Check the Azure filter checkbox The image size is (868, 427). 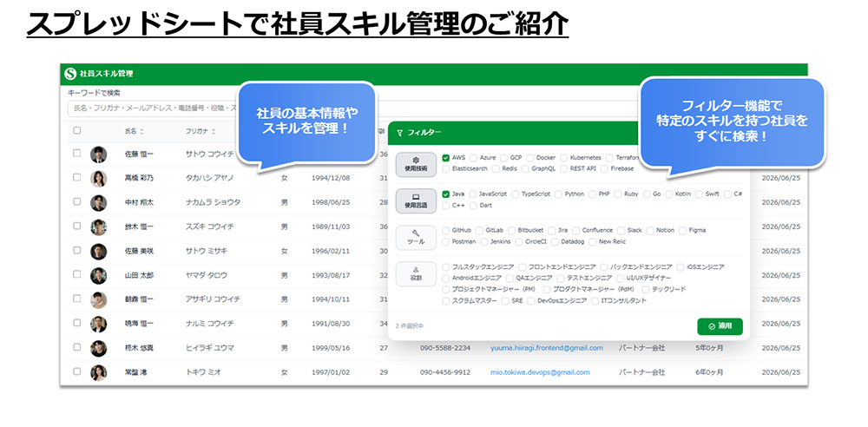coord(473,158)
